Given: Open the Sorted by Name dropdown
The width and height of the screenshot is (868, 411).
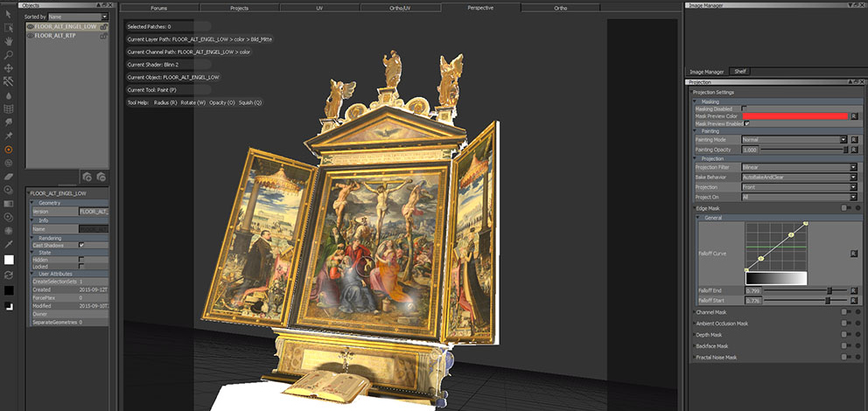Looking at the screenshot, I should [78, 16].
